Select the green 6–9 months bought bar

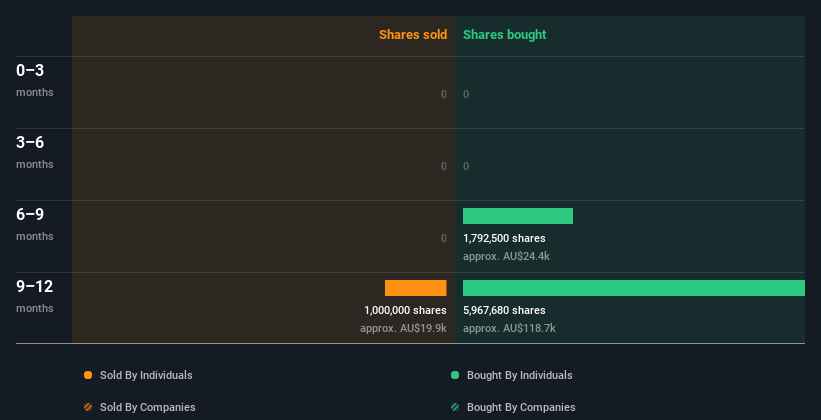pyautogui.click(x=518, y=216)
